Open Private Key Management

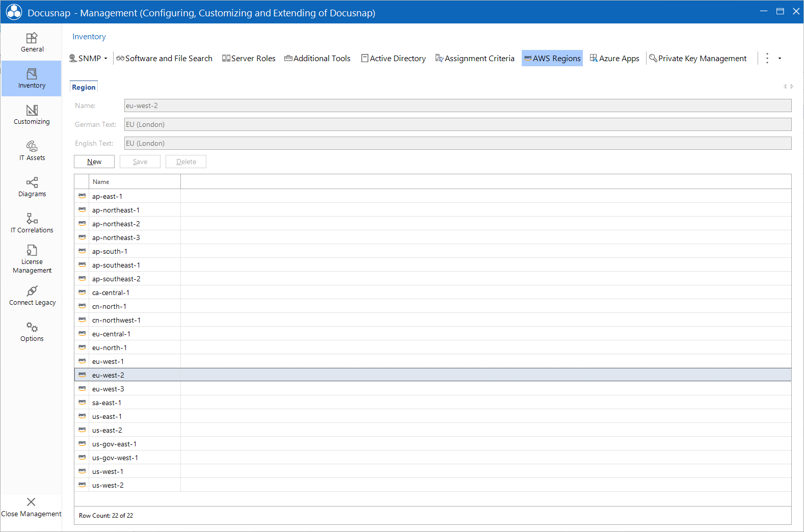point(698,58)
